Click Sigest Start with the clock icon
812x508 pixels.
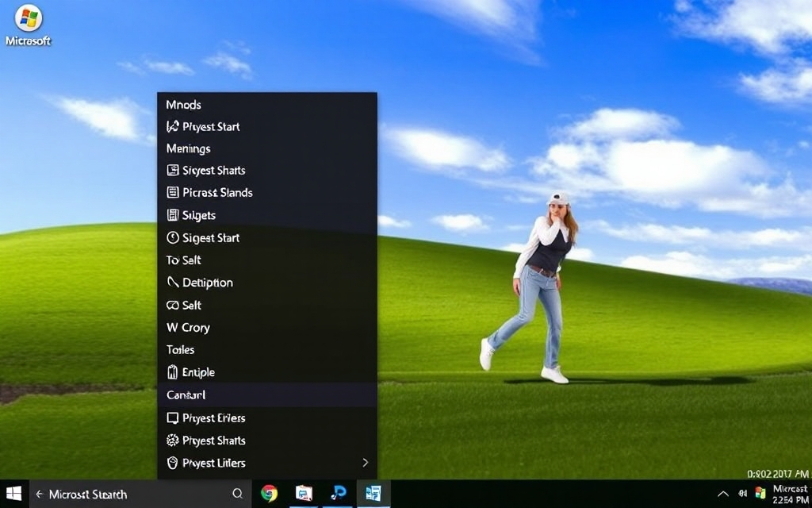pos(267,238)
